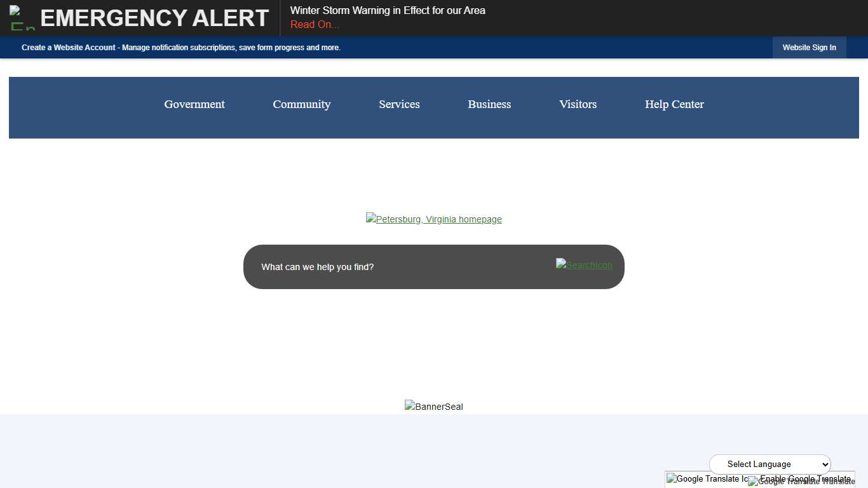
Task: Follow the red Read On... alert link
Action: point(315,25)
